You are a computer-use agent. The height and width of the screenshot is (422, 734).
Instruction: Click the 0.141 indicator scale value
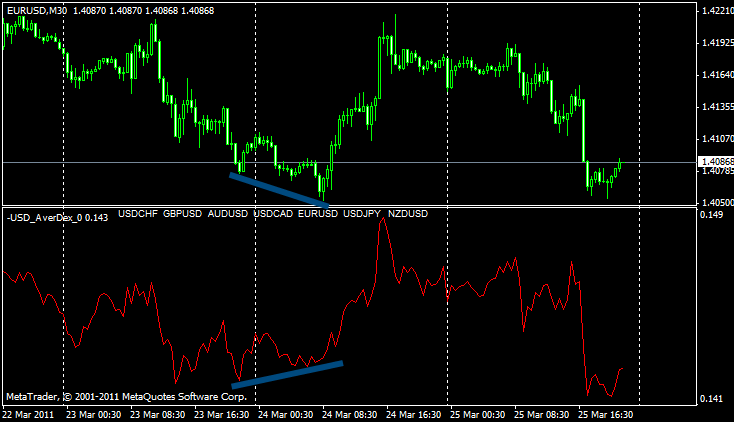(x=710, y=399)
